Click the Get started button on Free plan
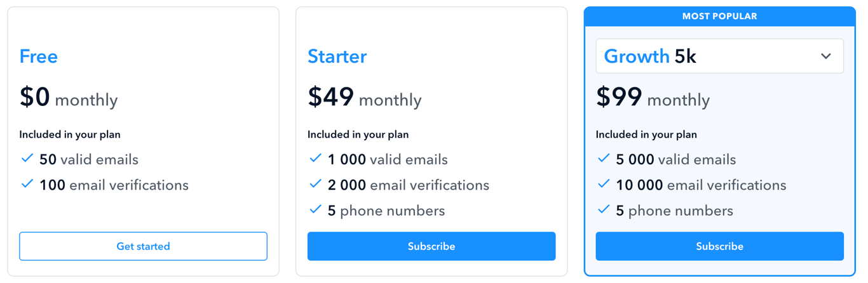 pos(143,246)
